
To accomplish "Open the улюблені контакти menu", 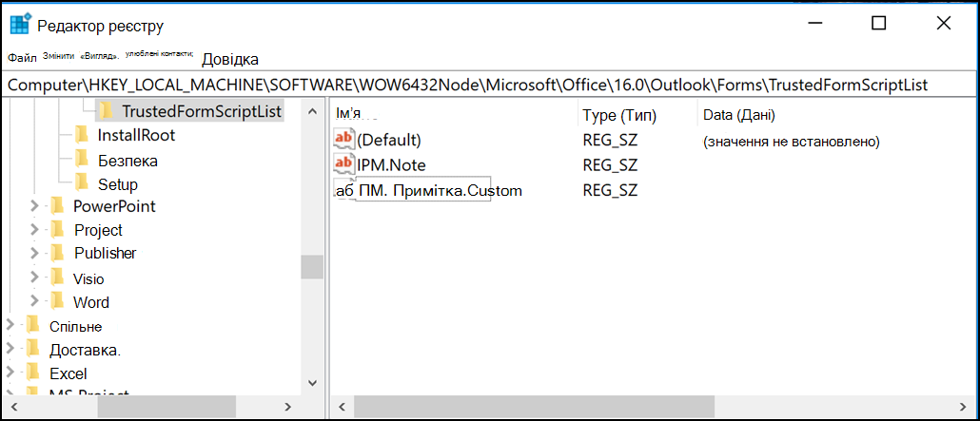I will (160, 54).
